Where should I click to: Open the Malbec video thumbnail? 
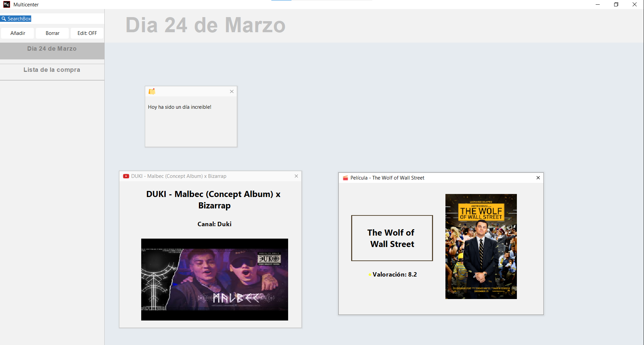click(214, 279)
